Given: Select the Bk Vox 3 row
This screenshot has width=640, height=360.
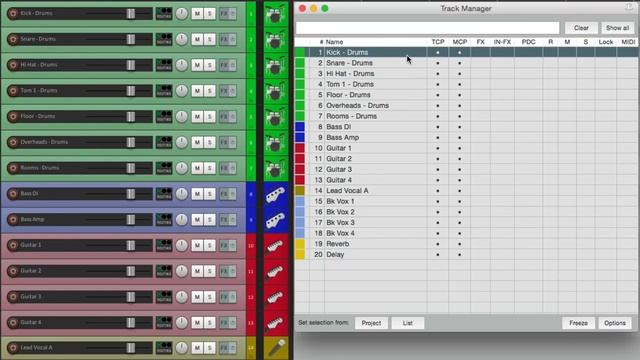Looking at the screenshot, I should 467,222.
